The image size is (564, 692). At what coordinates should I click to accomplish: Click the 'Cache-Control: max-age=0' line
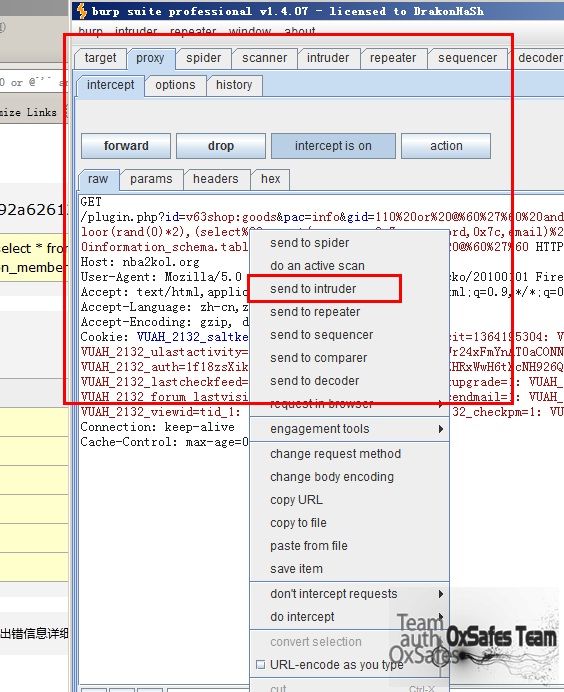click(165, 442)
